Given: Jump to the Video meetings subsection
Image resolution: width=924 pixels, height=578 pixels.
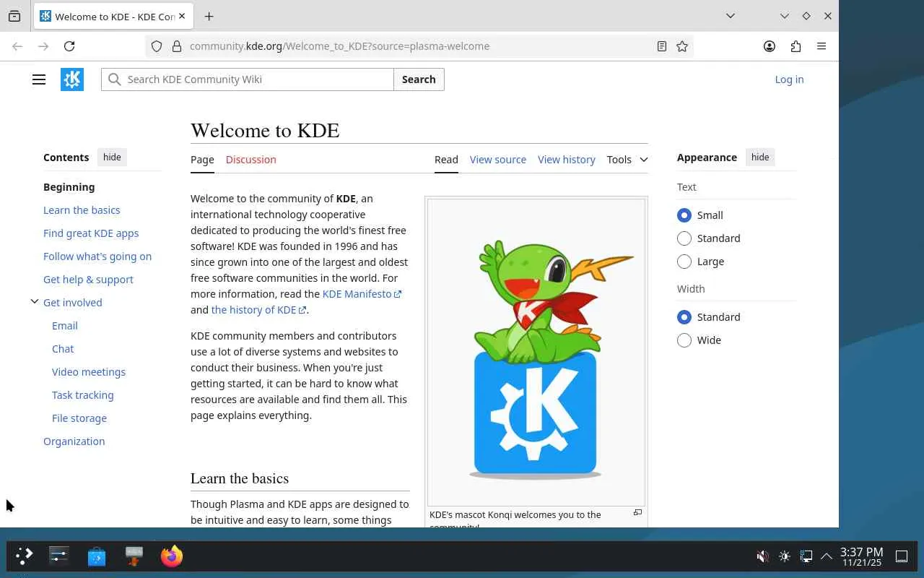Looking at the screenshot, I should [x=89, y=372].
